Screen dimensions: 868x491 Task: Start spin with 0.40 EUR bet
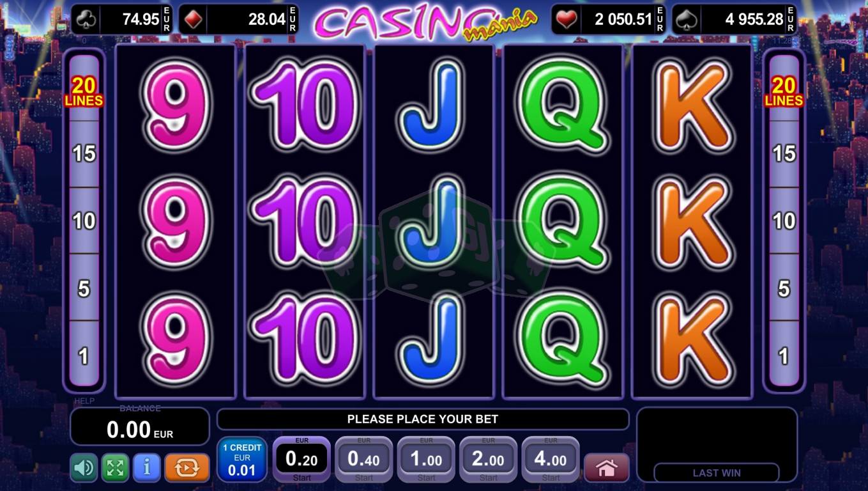click(363, 460)
